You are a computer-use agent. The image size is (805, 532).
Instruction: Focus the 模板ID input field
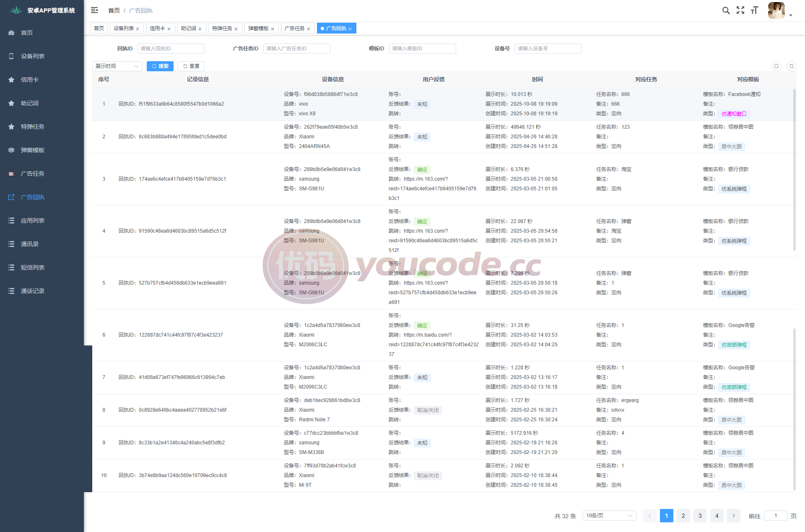(x=423, y=49)
